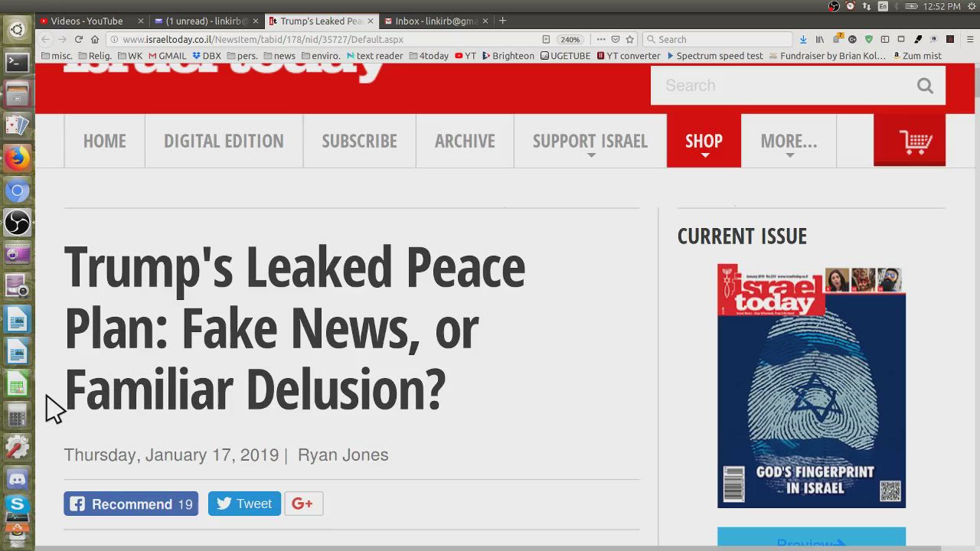Switch to the Videos - YouTube tab
The image size is (980, 551).
(86, 21)
